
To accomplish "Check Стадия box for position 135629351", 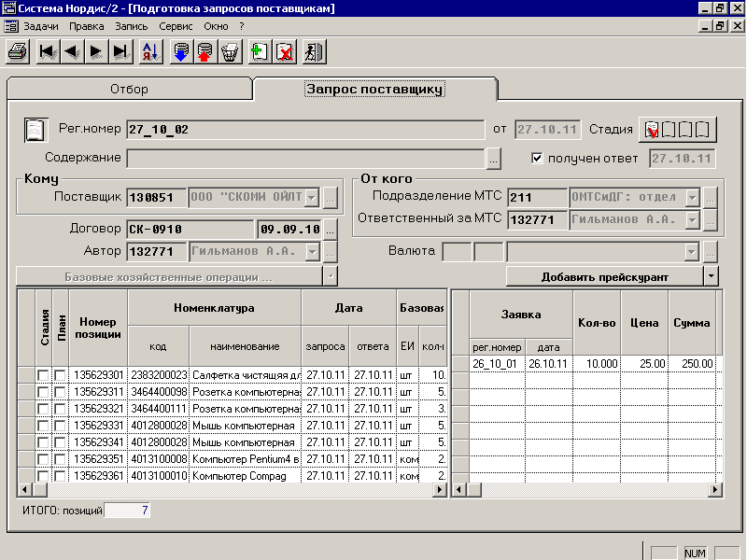I will (43, 459).
